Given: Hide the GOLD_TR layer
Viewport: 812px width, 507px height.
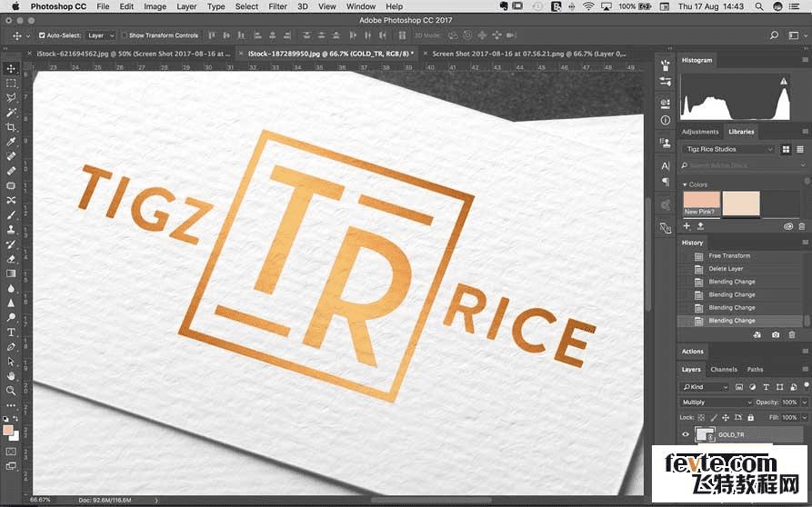Looking at the screenshot, I should coord(685,434).
